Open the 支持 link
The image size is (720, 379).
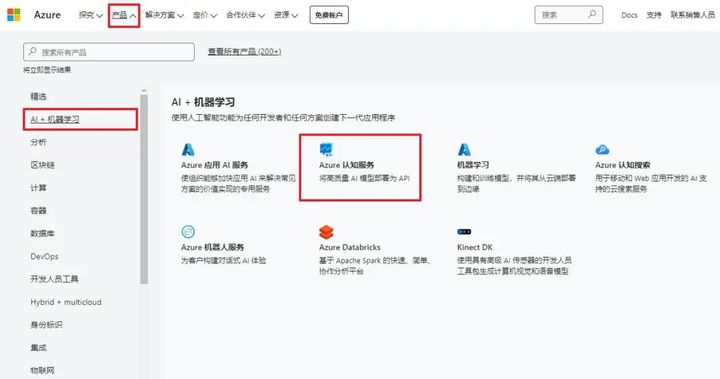point(653,15)
